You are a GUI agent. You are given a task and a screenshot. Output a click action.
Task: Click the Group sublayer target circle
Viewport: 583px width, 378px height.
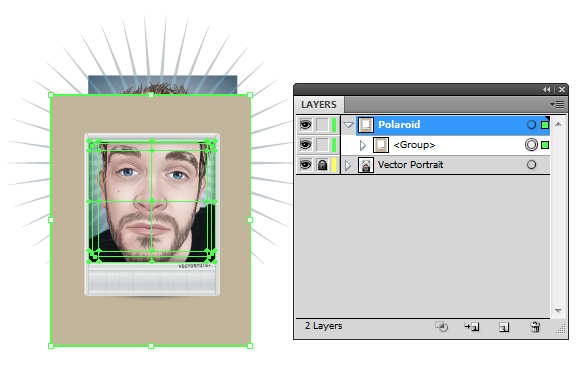[531, 145]
